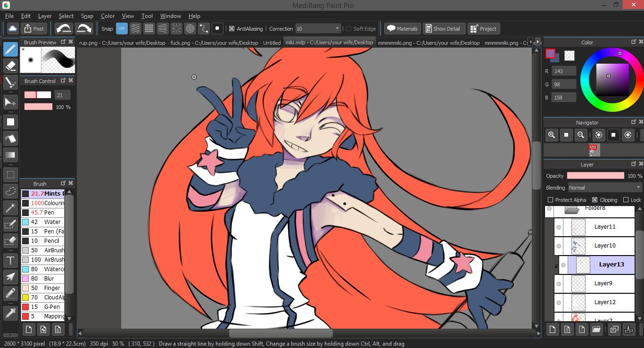Create new layer in Layer panel
The image size is (644, 348).
point(553,329)
